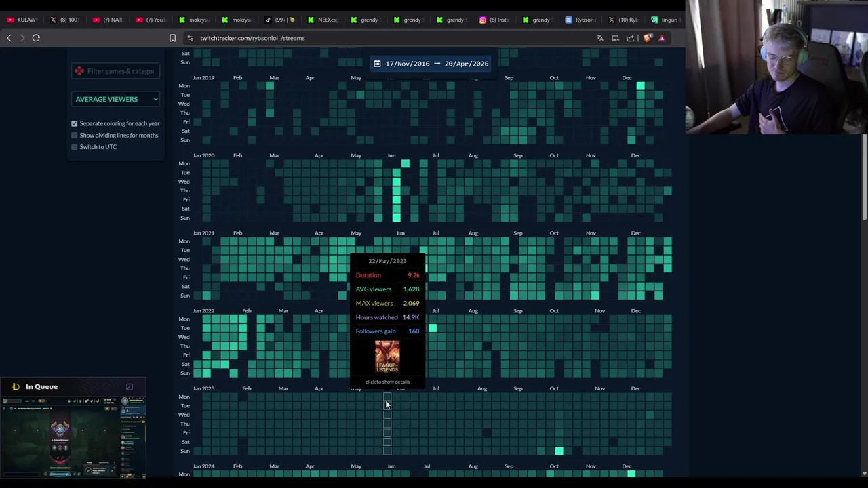
Task: Click the League client preview under In Queue
Action: point(73,438)
